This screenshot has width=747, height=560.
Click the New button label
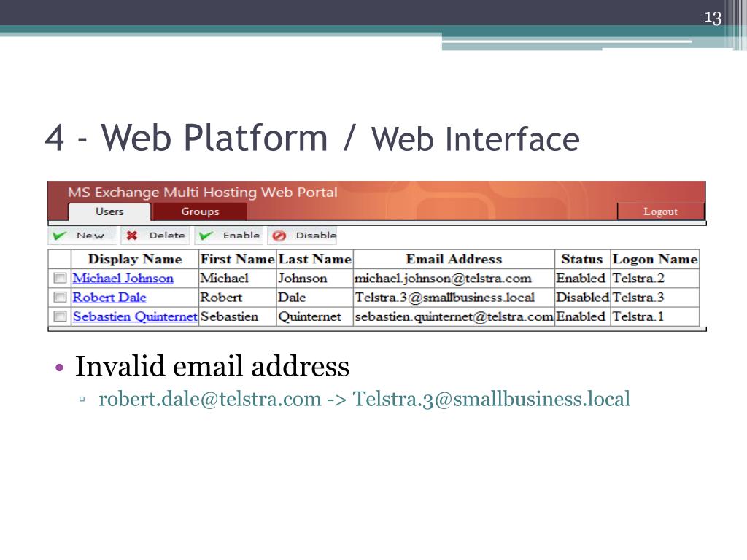(x=90, y=236)
